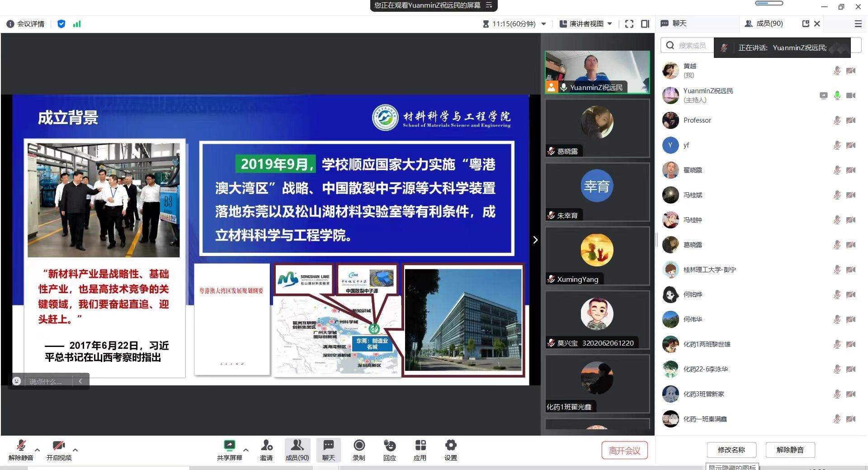Open the reactions (回应) icon
This screenshot has height=470, width=868.
point(389,446)
